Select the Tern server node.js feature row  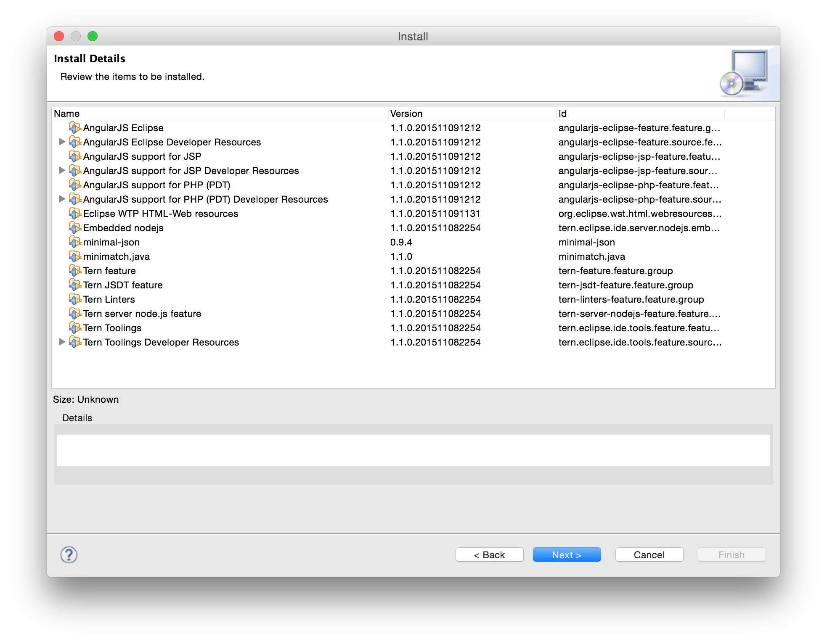click(x=142, y=314)
